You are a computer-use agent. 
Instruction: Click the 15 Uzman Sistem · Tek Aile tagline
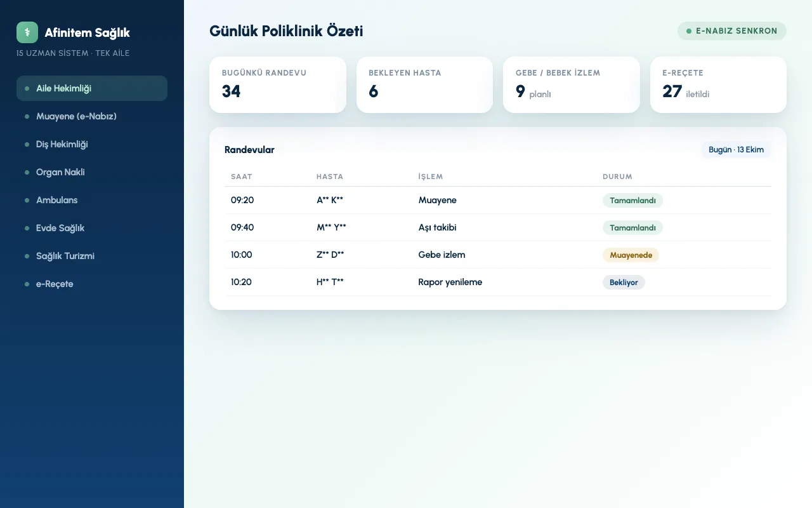coord(73,53)
